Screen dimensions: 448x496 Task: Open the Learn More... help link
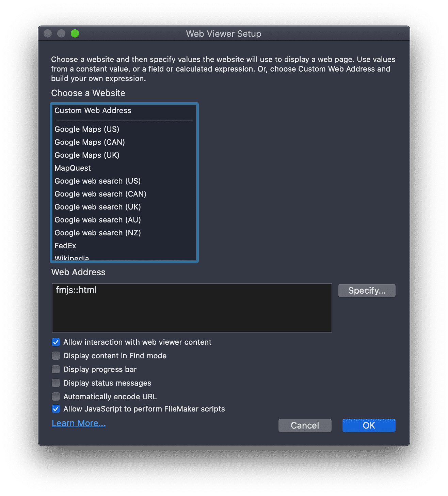pos(79,423)
